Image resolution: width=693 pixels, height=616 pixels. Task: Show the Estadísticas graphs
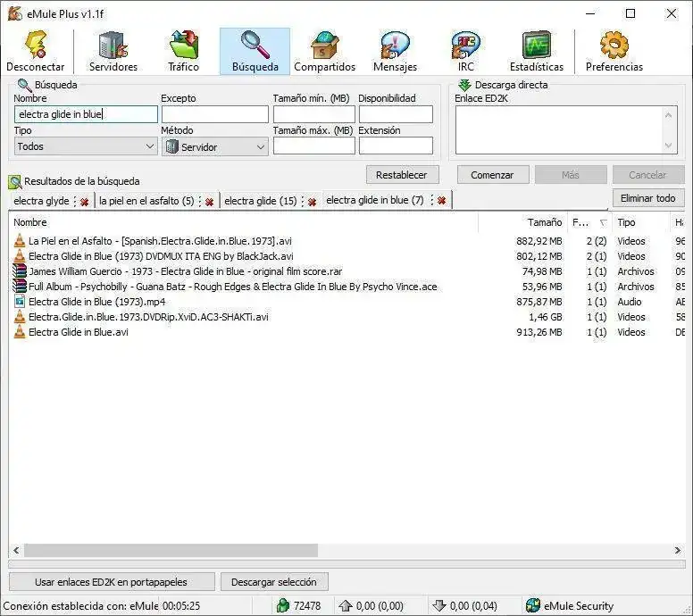(x=537, y=51)
